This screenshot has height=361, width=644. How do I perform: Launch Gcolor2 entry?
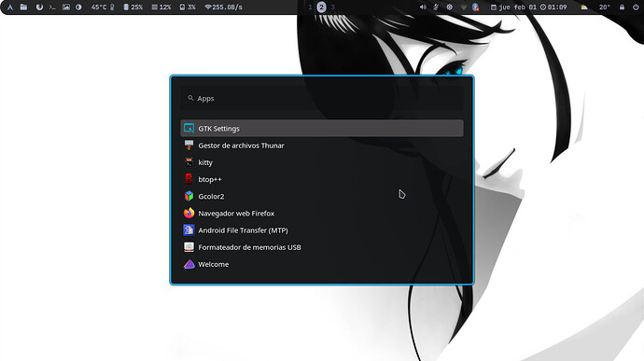[x=322, y=196]
